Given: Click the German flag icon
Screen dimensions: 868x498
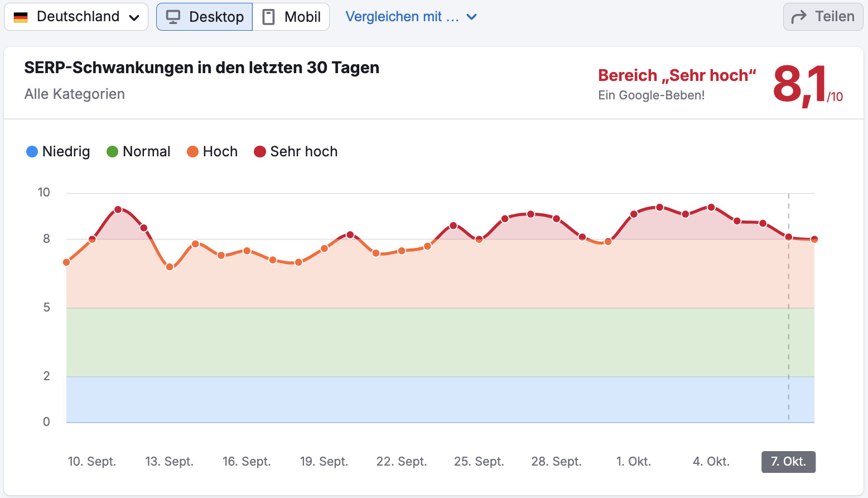Looking at the screenshot, I should [20, 16].
